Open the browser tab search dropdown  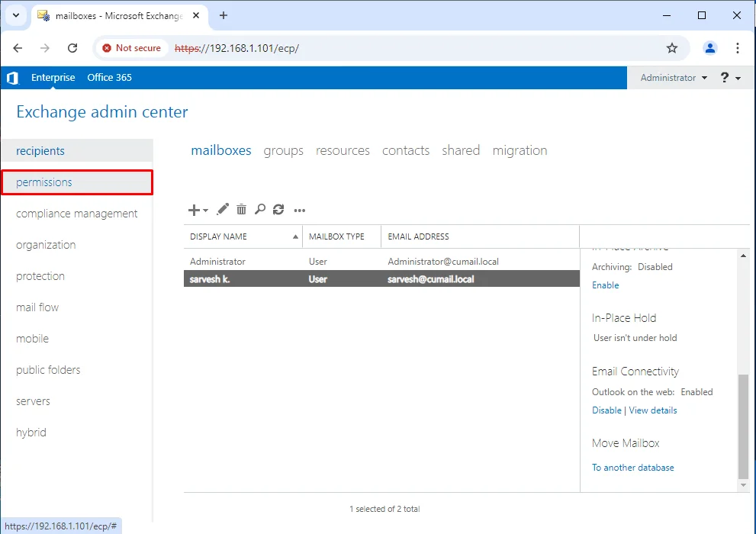16,15
